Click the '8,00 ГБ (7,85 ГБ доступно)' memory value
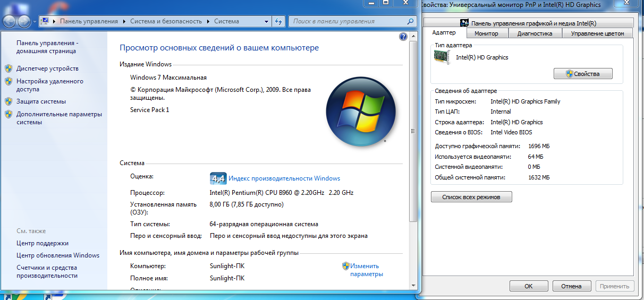The width and height of the screenshot is (644, 300). 247,204
